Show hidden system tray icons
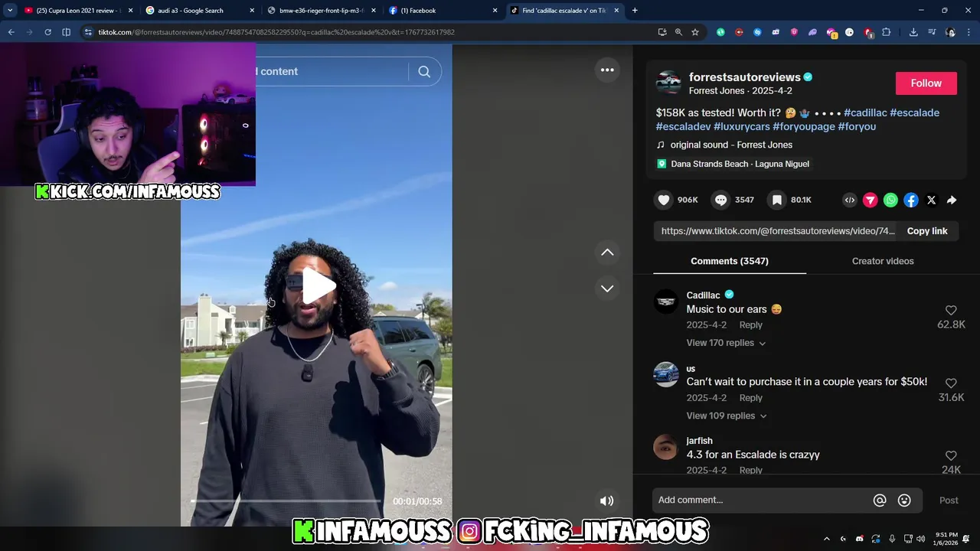The image size is (980, 551). (x=826, y=539)
